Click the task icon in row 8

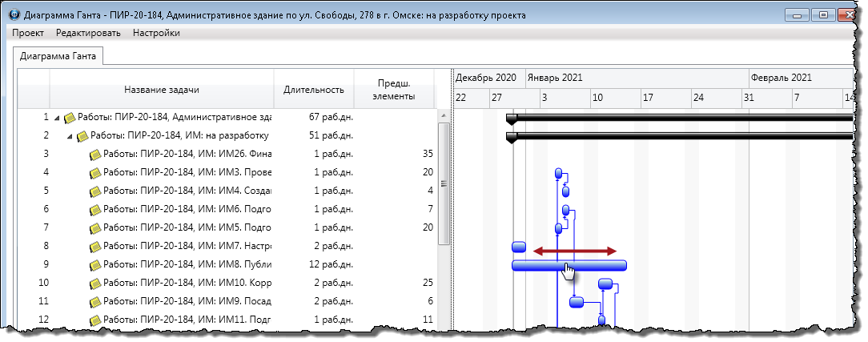click(95, 246)
